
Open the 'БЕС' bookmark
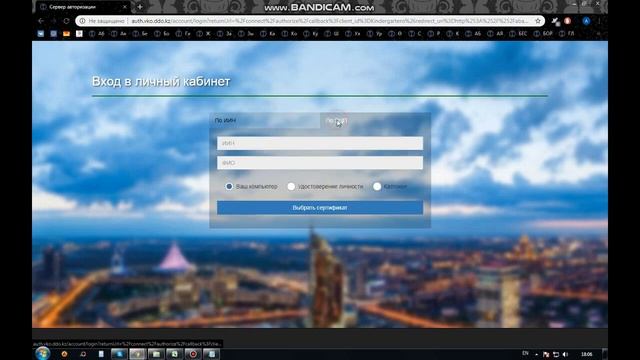click(x=519, y=34)
